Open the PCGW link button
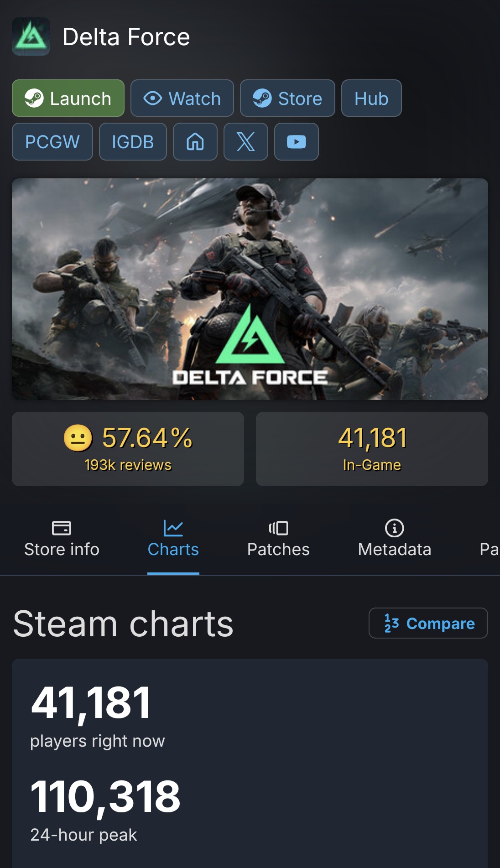Screen dimensions: 500x868 (x=52, y=142)
